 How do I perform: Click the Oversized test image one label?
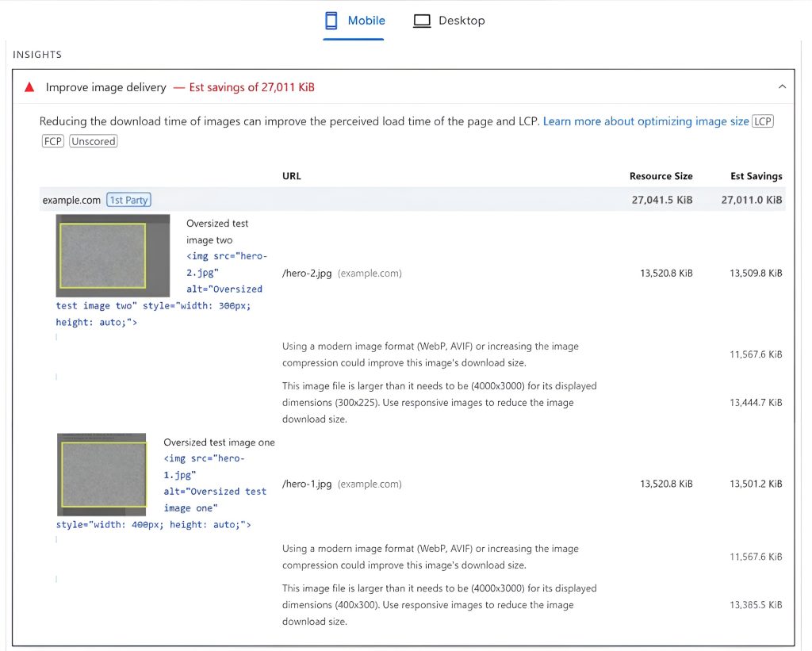(219, 442)
